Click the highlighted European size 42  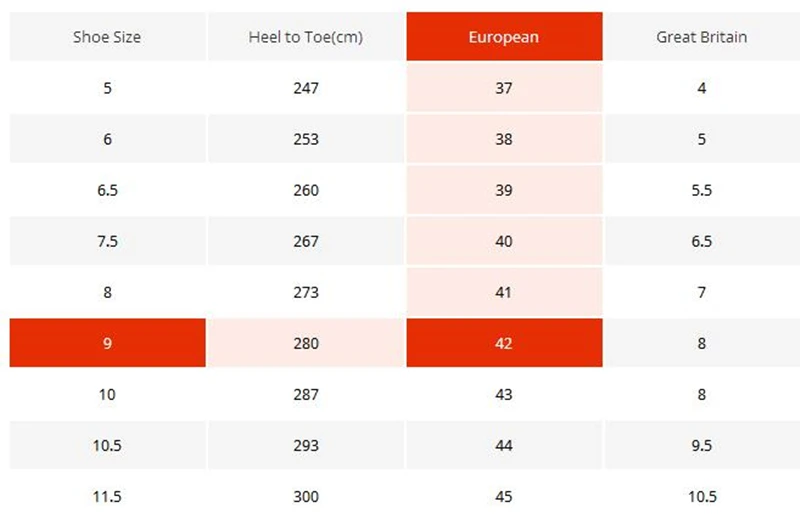click(x=504, y=343)
